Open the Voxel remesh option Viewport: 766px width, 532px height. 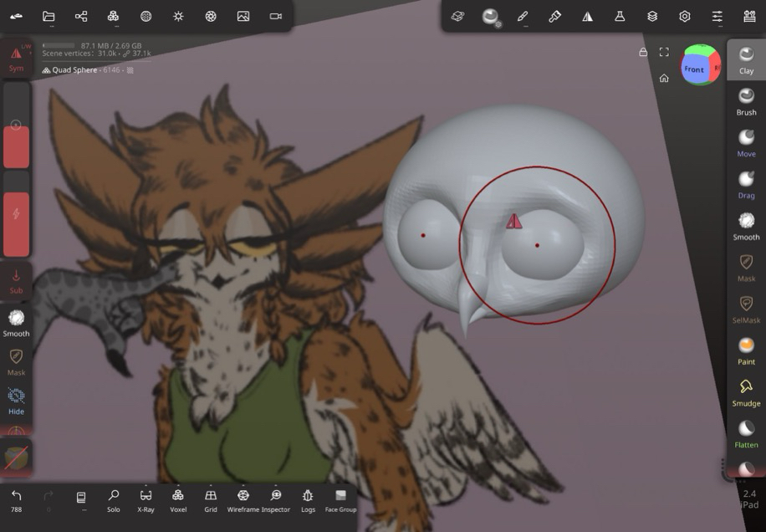178,500
